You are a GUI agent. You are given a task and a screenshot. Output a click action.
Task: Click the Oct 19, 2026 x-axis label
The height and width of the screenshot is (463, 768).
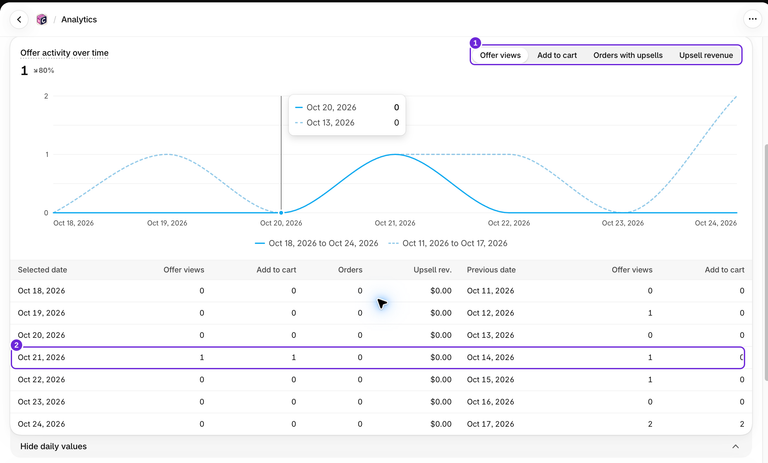click(167, 223)
